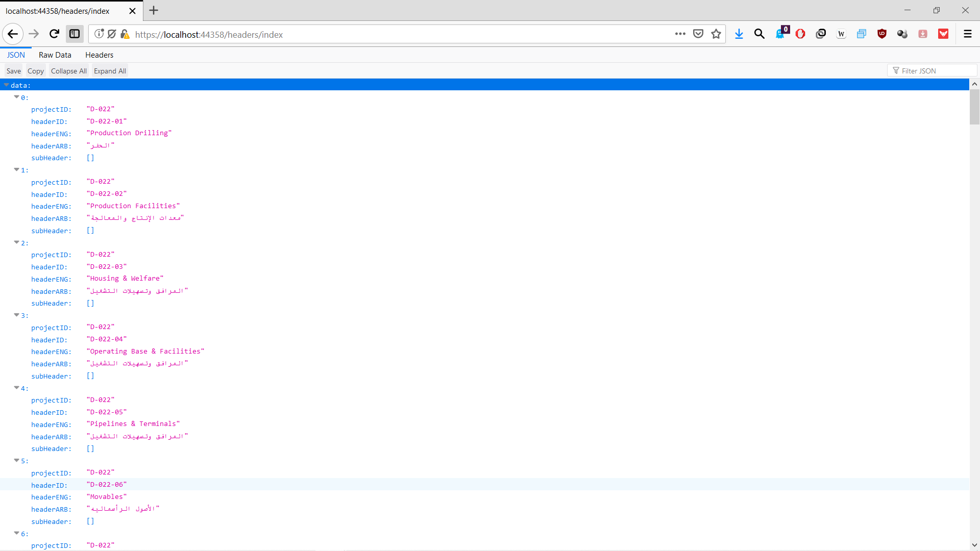Open the Firefox hamburger menu
This screenshot has width=980, height=551.
967,34
